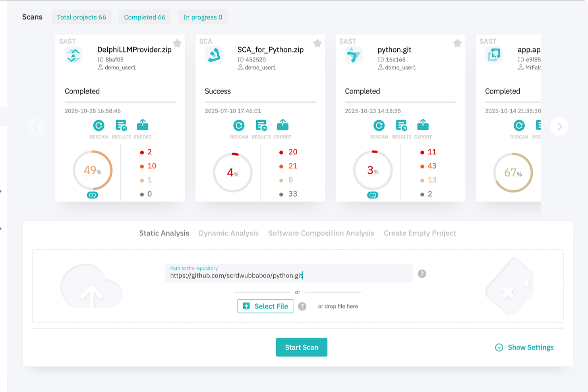The image size is (588, 392).
Task: Open the SCA_for_Python.zip project title
Action: [x=271, y=50]
